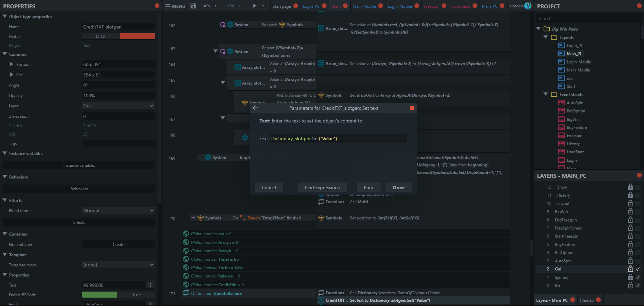644x306 pixels.
Task: Close the Login_PC tab with its red dot
Action: point(324,6)
